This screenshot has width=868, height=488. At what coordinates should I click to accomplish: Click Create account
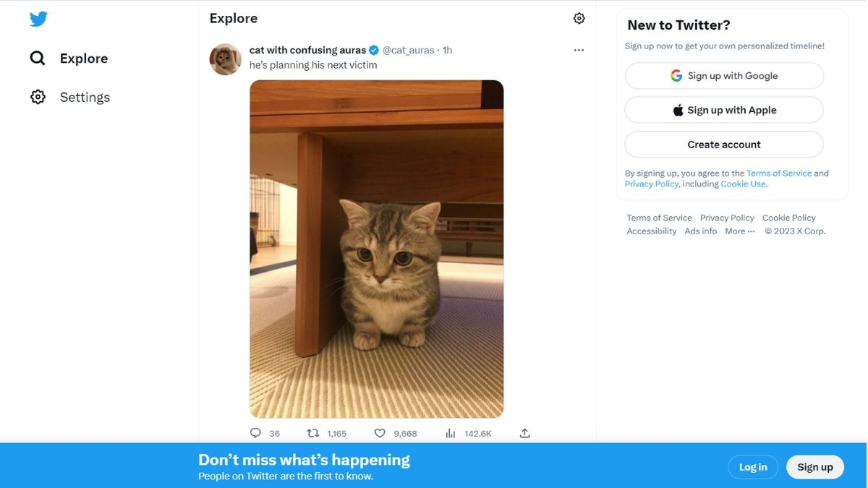tap(723, 144)
